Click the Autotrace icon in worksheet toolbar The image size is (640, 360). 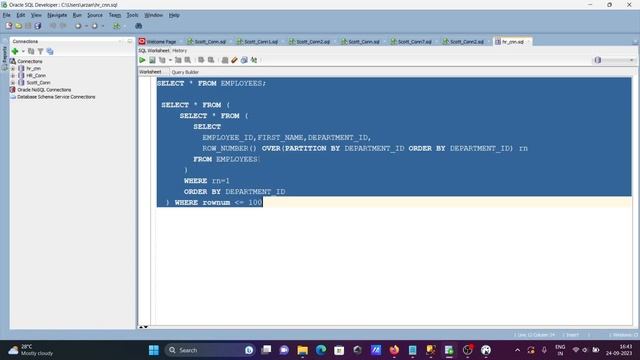pyautogui.click(x=178, y=60)
